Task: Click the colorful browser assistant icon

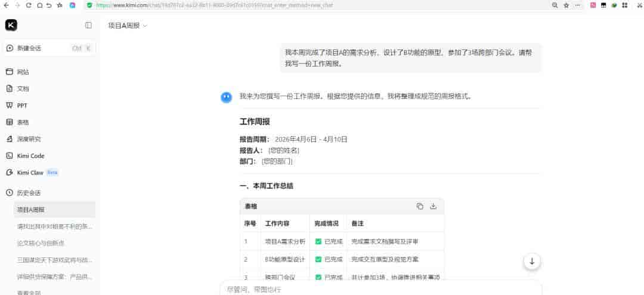Action: (x=72, y=5)
